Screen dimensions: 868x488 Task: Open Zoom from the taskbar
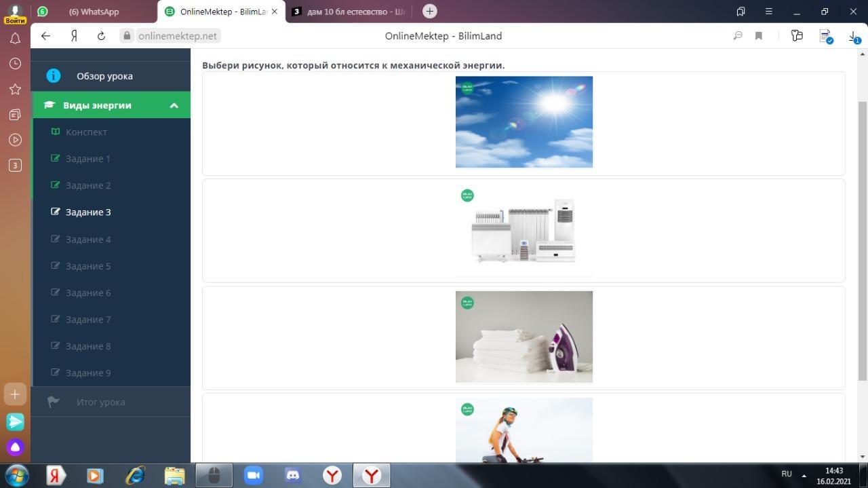[x=253, y=476]
